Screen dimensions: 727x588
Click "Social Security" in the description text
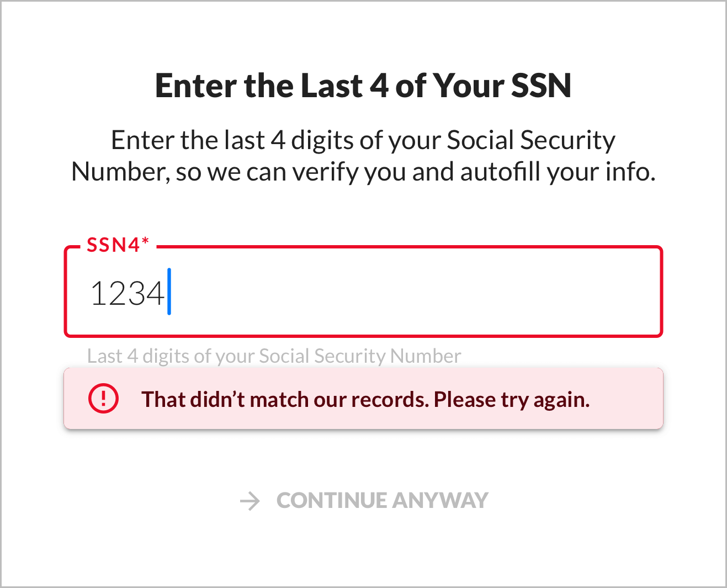(530, 140)
